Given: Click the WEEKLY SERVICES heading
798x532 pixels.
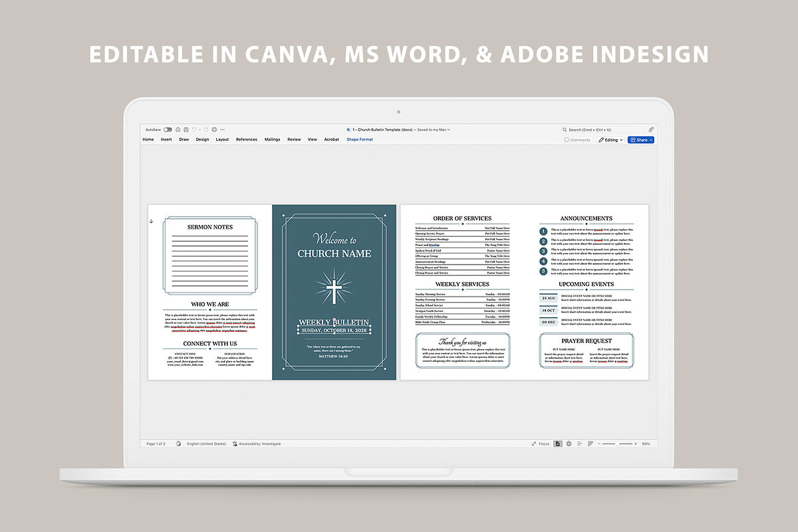Looking at the screenshot, I should point(462,284).
